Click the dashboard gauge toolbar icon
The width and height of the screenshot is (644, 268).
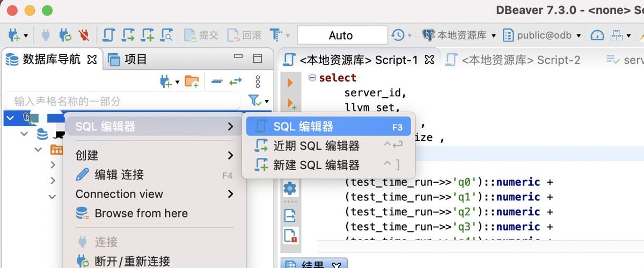coord(597,35)
